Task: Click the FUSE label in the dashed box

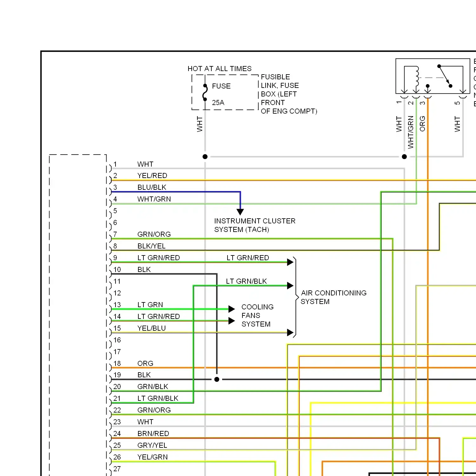Action: click(221, 86)
